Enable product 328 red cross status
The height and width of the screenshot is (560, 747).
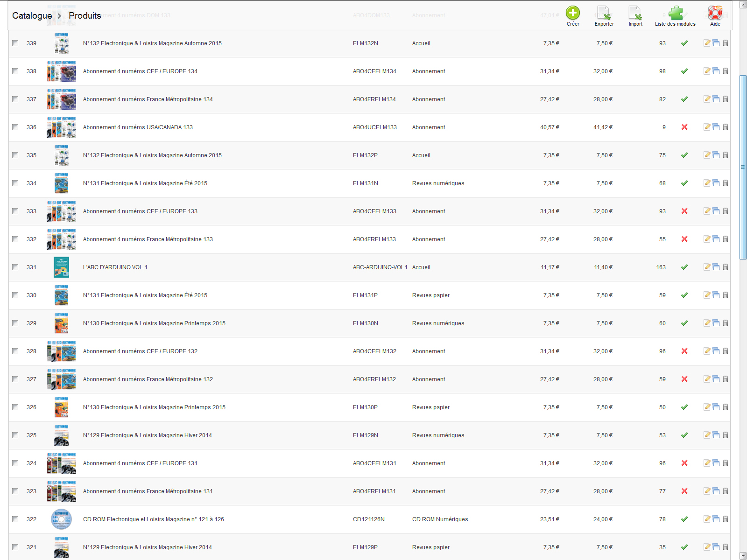pos(684,351)
